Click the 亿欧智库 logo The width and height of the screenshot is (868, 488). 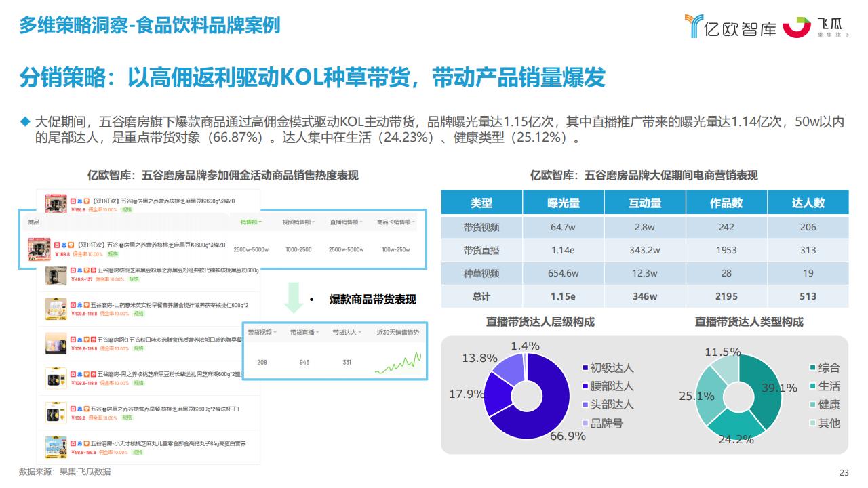[x=731, y=26]
